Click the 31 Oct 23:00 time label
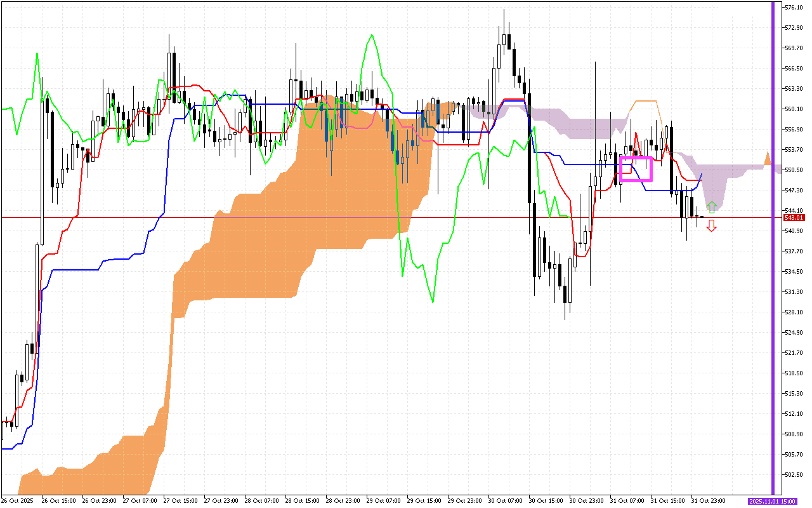 [x=709, y=501]
